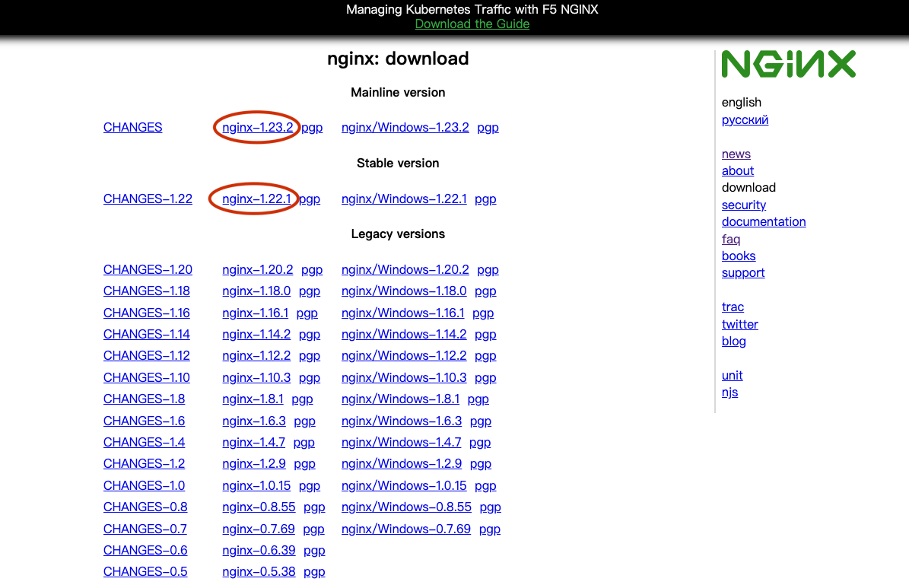Open CHANGES-1.16 link
The width and height of the screenshot is (909, 588).
(147, 313)
